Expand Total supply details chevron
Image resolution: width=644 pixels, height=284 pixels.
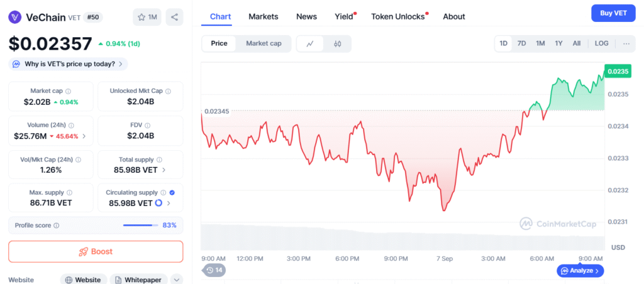[x=164, y=170]
